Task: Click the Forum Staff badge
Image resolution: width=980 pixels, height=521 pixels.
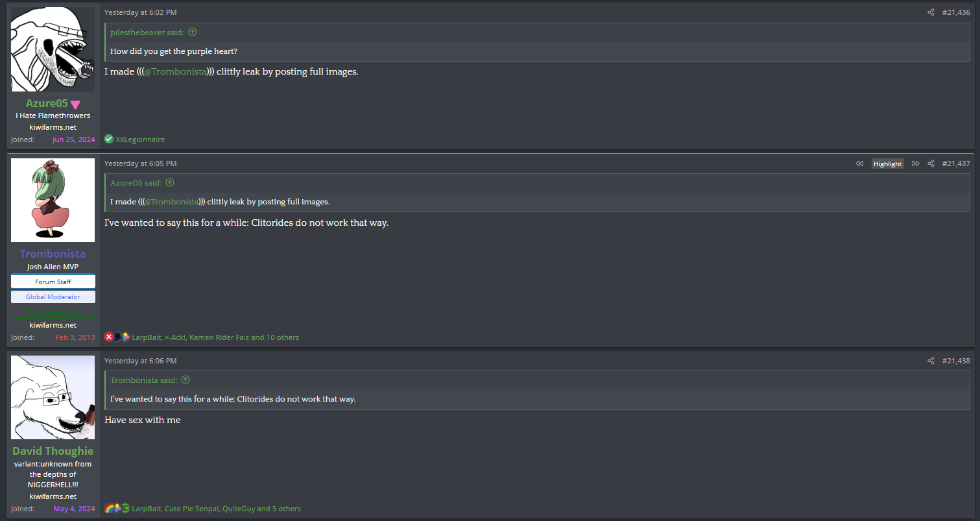Action: click(53, 282)
